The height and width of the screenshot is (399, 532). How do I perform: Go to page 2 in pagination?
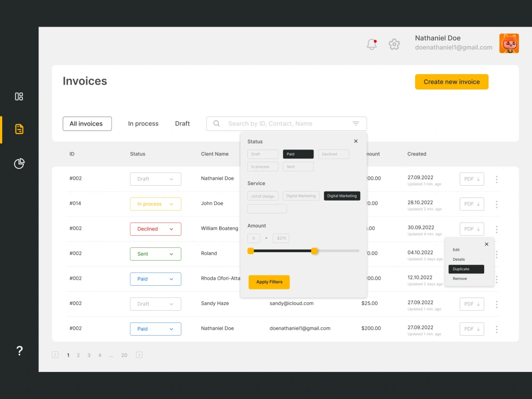pyautogui.click(x=78, y=355)
